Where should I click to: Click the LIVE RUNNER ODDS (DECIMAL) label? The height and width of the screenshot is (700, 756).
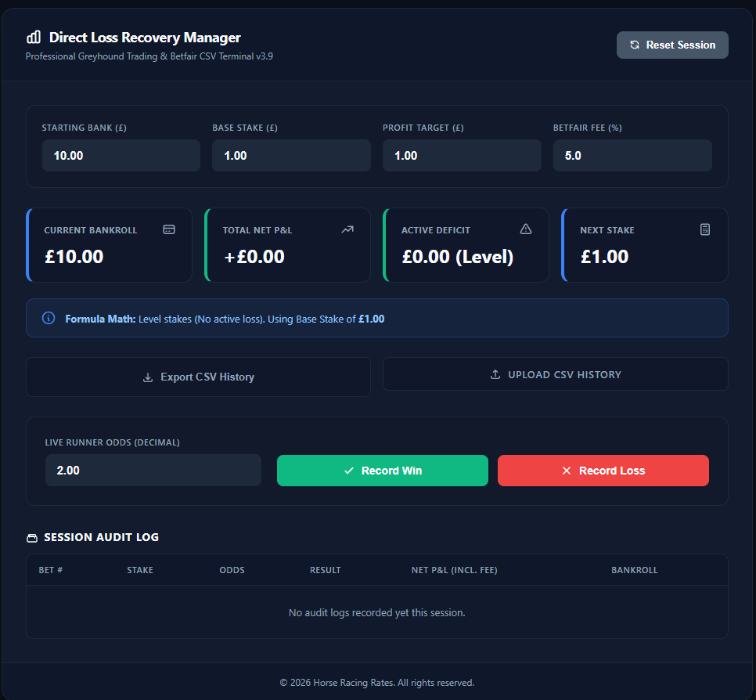tap(113, 442)
